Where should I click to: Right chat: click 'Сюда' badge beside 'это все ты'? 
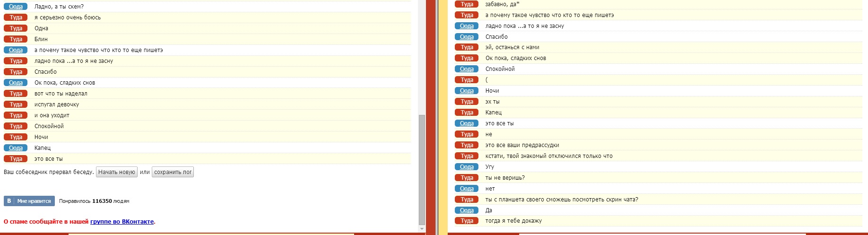point(467,123)
